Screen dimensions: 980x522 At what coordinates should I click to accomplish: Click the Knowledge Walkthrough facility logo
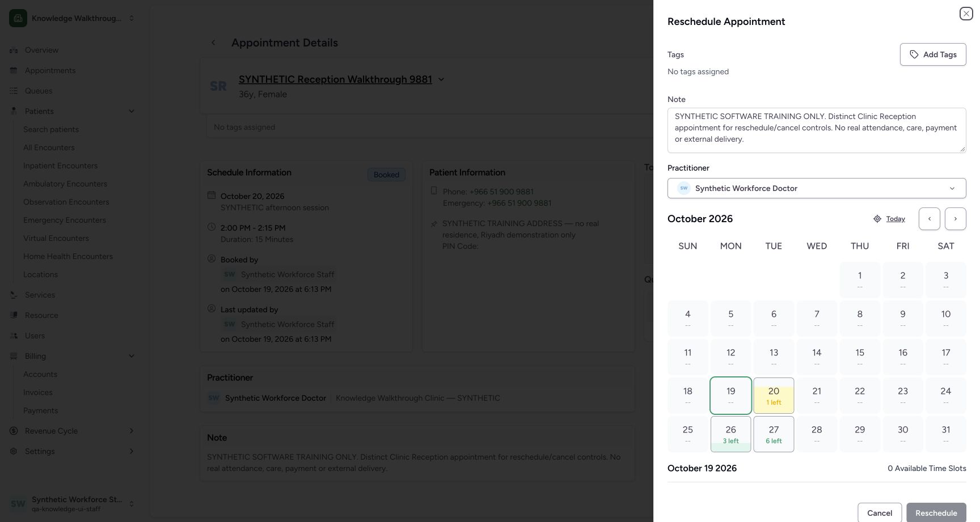coord(18,18)
